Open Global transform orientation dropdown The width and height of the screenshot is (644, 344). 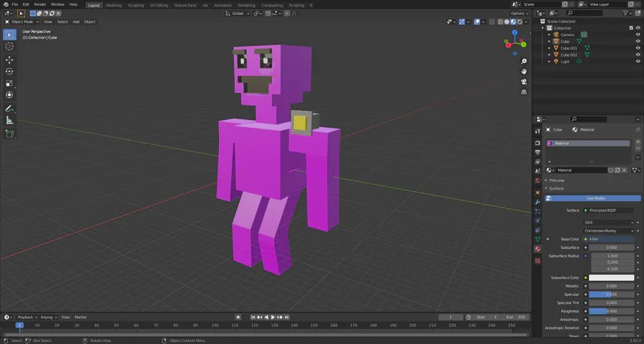click(238, 14)
